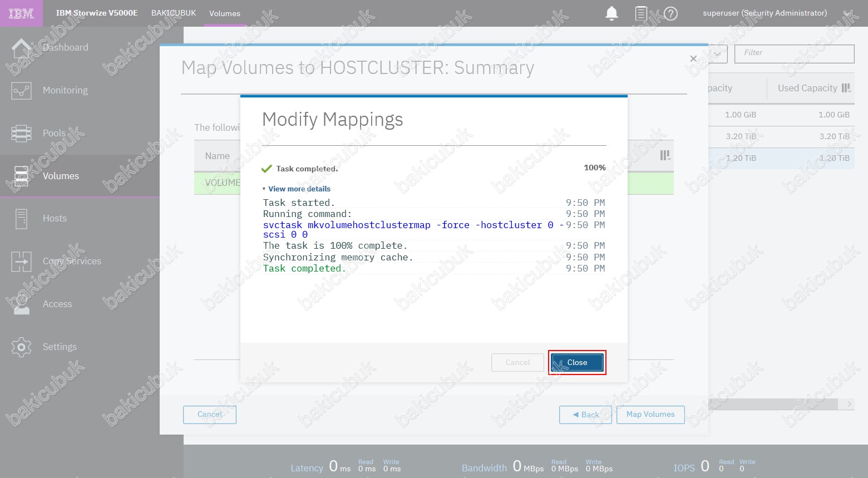Open the Pools menu item

click(55, 133)
